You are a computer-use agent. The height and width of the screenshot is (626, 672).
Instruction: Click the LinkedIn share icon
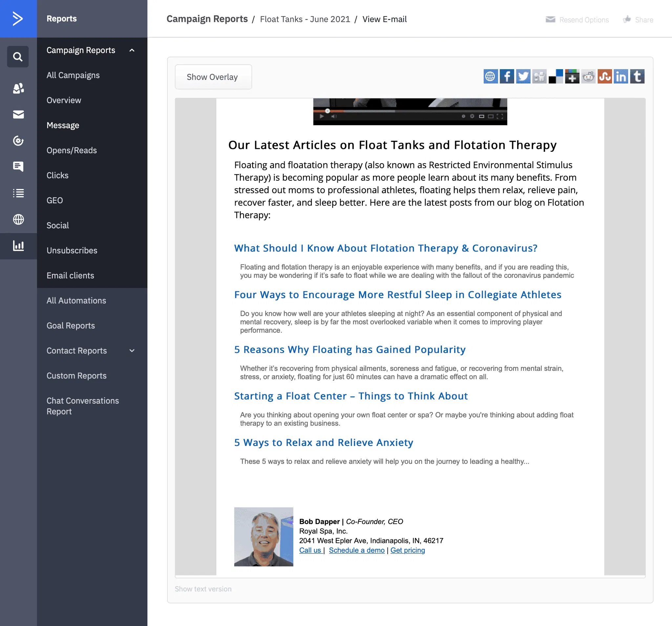[x=620, y=77]
